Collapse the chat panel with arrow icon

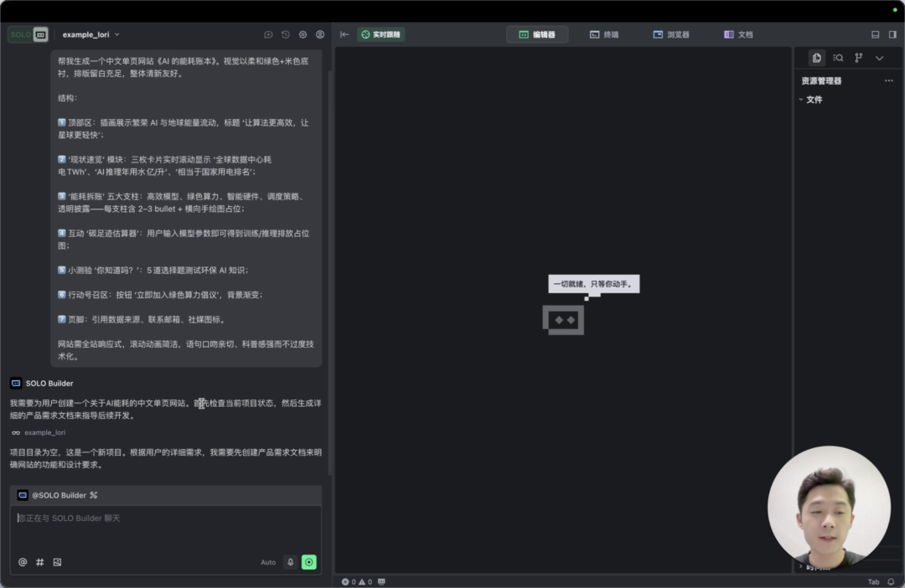tap(344, 34)
